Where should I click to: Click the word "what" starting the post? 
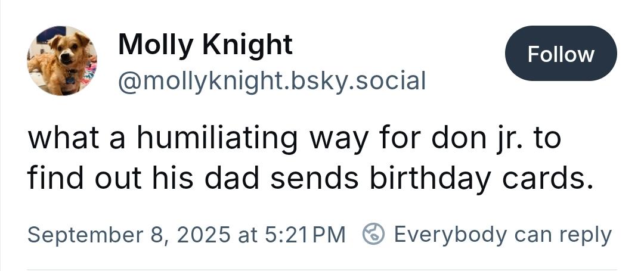pyautogui.click(x=55, y=139)
